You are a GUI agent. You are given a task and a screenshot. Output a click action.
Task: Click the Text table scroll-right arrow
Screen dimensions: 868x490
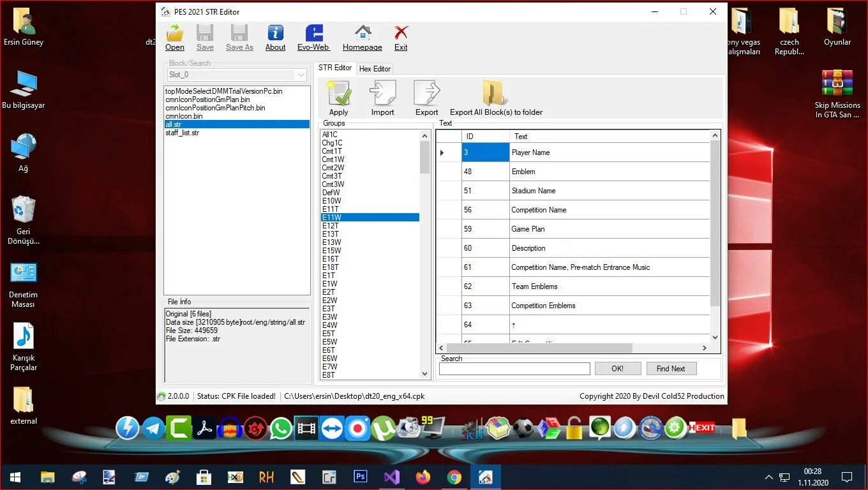pos(705,348)
